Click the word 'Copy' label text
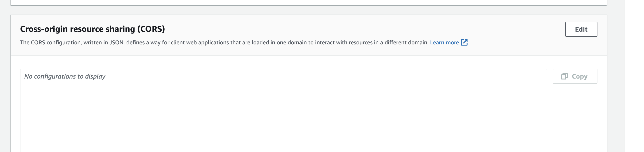 (x=580, y=76)
